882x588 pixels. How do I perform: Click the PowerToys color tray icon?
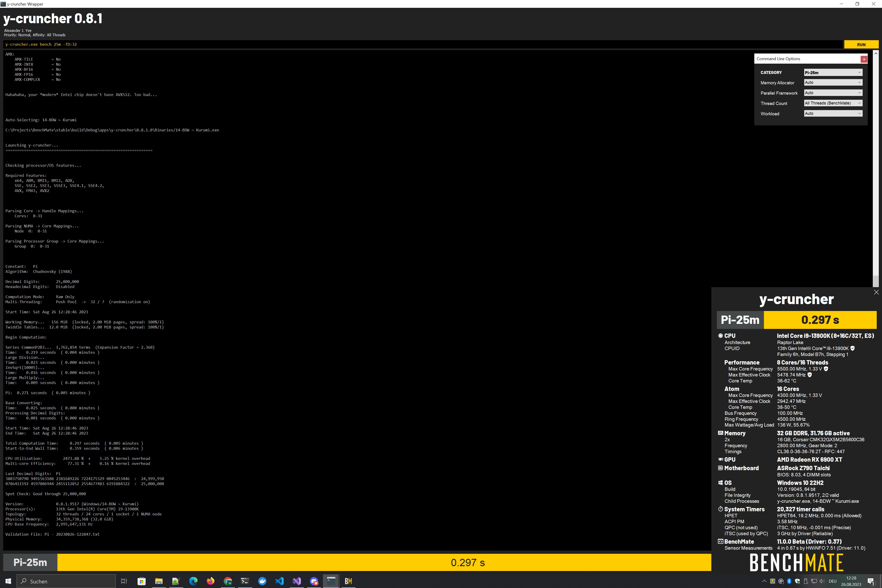pos(772,581)
